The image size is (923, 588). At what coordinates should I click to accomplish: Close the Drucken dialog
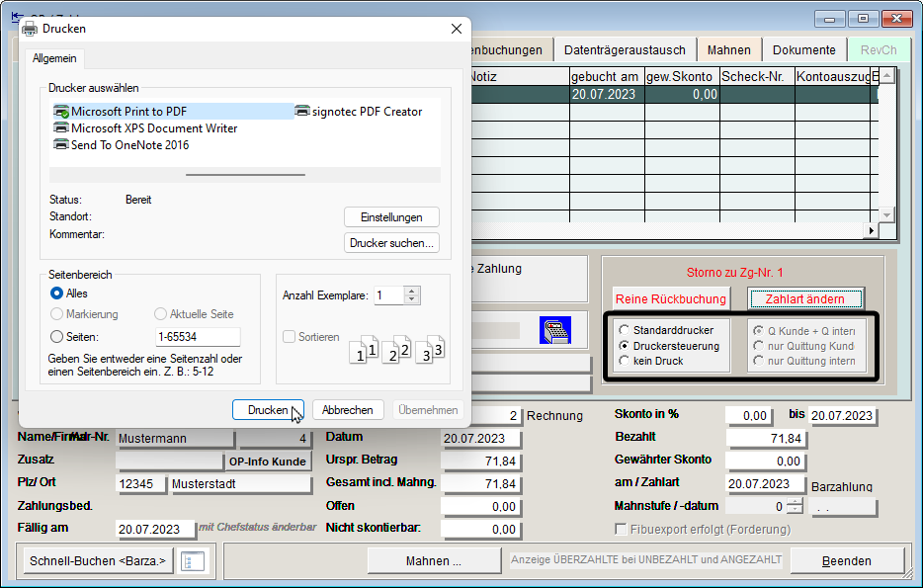pos(457,29)
